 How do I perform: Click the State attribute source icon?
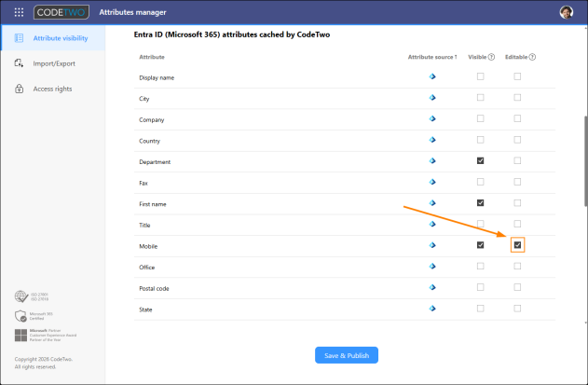tap(432, 309)
